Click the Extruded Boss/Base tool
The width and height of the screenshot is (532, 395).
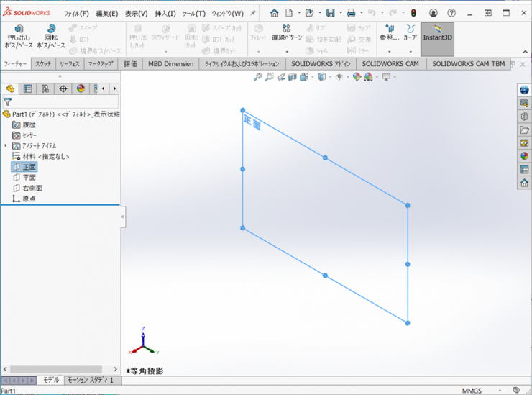pyautogui.click(x=19, y=37)
